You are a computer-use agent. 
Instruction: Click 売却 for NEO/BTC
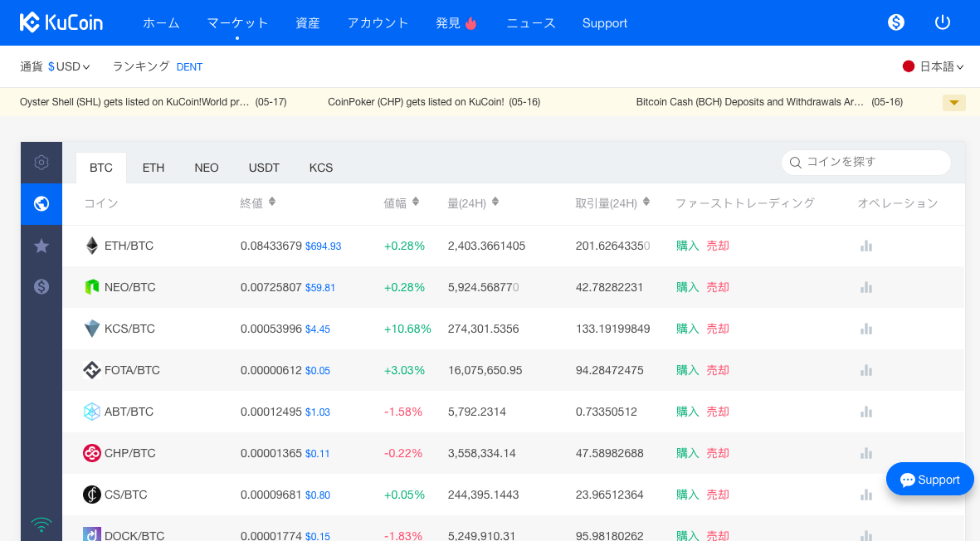coord(718,287)
